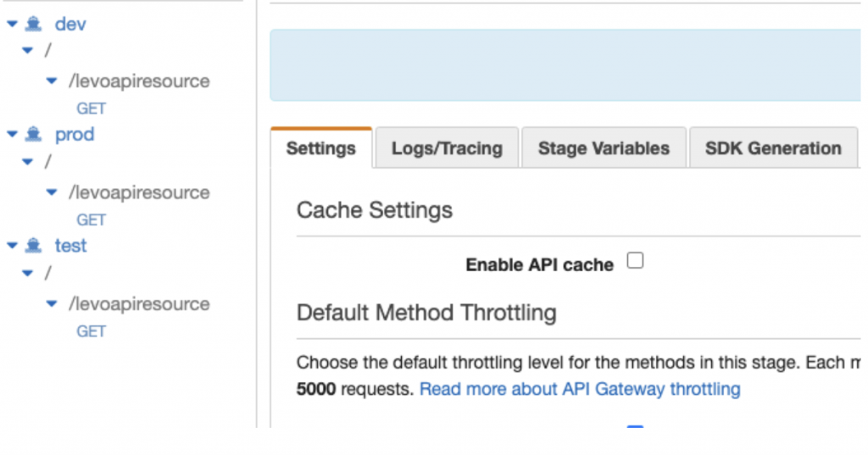This screenshot has width=868, height=455.
Task: Select GET method under dev stage
Action: click(x=91, y=108)
